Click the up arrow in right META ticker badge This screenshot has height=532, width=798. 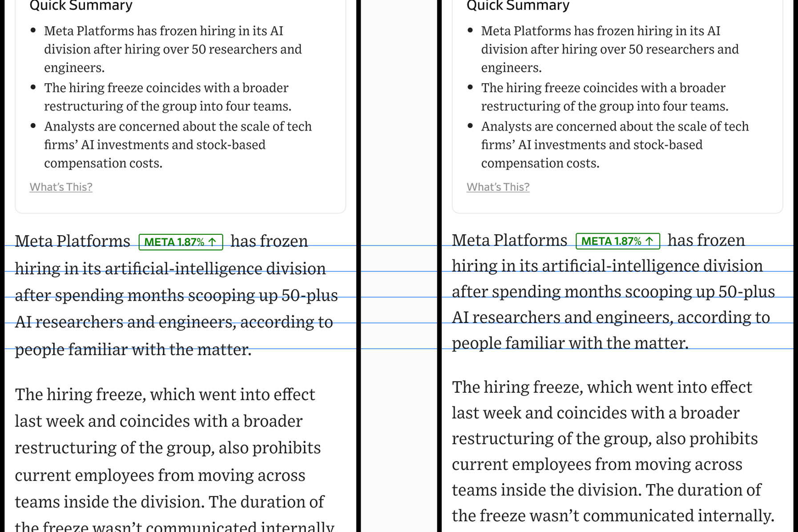tap(649, 241)
